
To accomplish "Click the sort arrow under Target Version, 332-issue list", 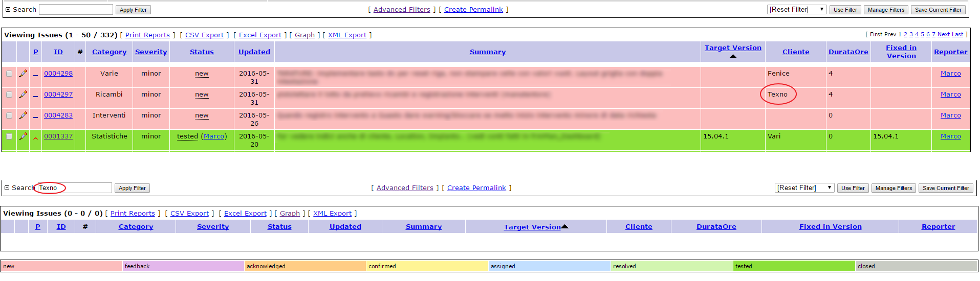I will (x=733, y=57).
